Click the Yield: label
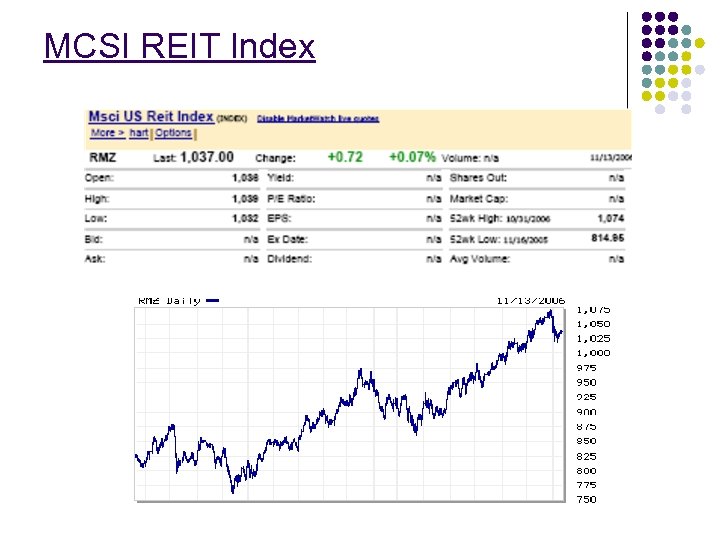The height and width of the screenshot is (540, 720). tap(280, 178)
